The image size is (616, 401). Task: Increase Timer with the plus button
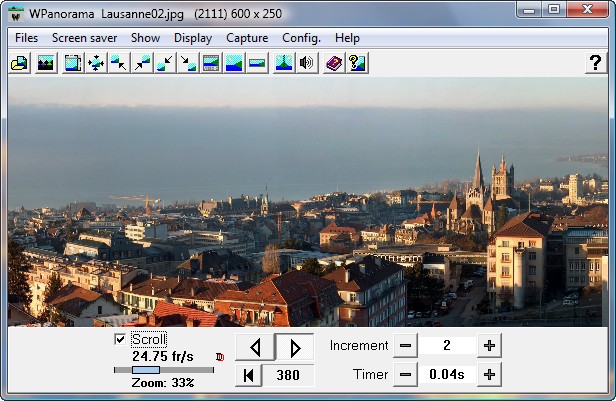click(489, 375)
